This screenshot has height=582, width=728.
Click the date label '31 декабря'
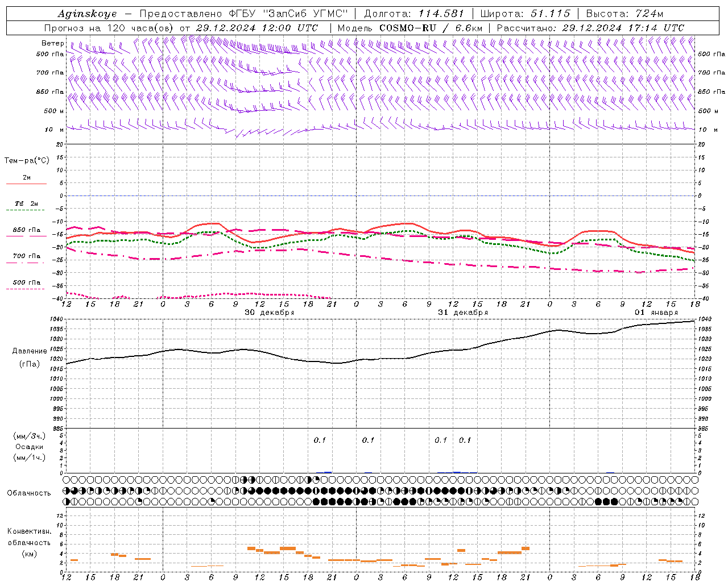click(x=463, y=313)
